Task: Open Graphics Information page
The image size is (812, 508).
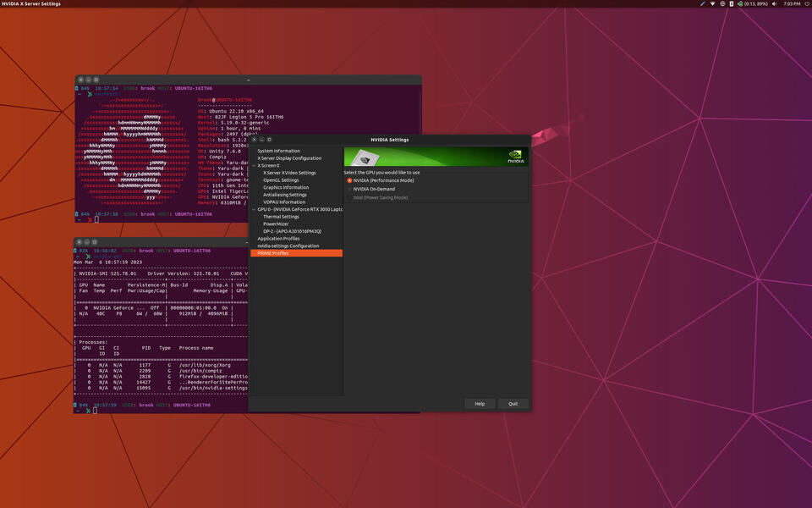Action: point(286,187)
